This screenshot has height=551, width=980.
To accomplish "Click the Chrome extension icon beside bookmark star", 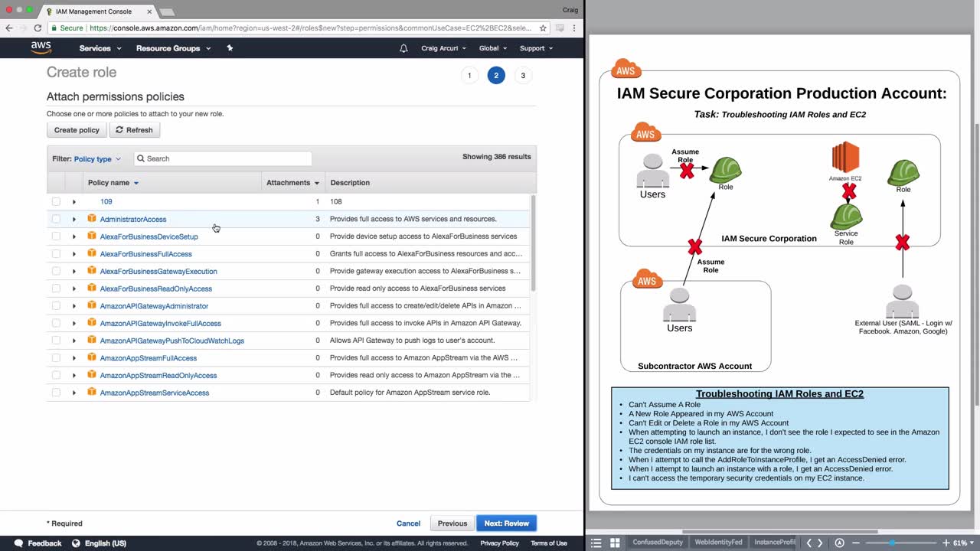I will (x=560, y=28).
